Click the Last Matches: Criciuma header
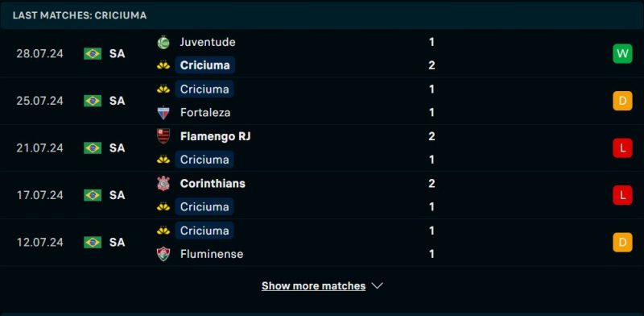Image resolution: width=644 pixels, height=316 pixels. (80, 15)
